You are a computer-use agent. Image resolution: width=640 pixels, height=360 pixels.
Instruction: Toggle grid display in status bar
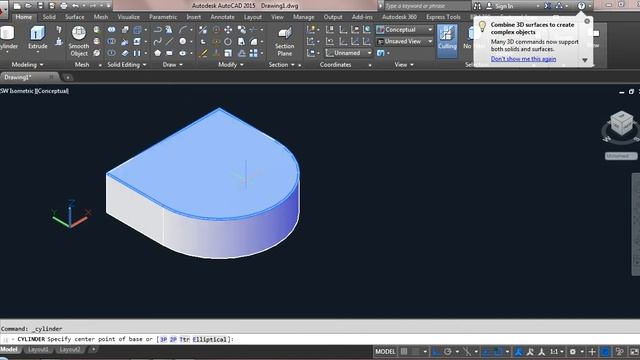pyautogui.click(x=404, y=351)
